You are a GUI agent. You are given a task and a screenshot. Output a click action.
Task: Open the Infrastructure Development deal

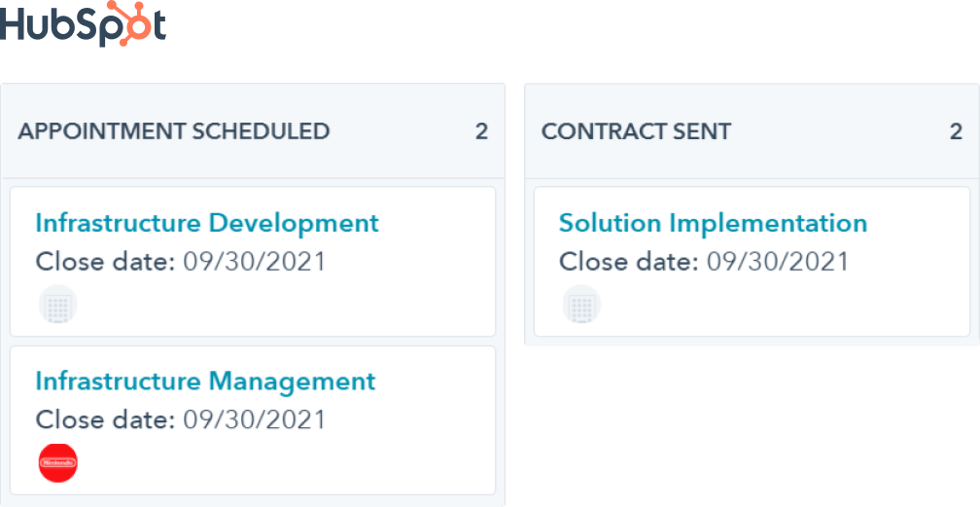(x=207, y=223)
